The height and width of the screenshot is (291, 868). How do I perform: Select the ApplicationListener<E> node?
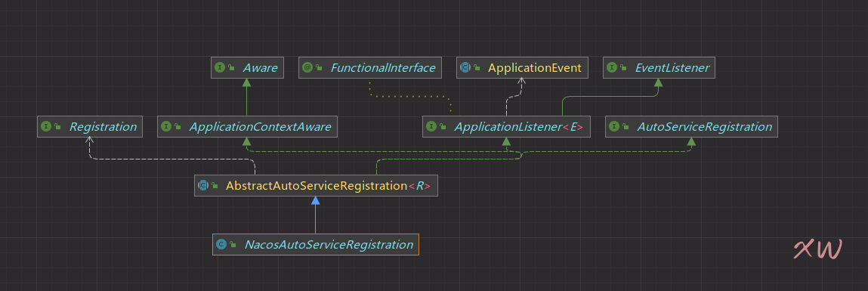coord(506,126)
